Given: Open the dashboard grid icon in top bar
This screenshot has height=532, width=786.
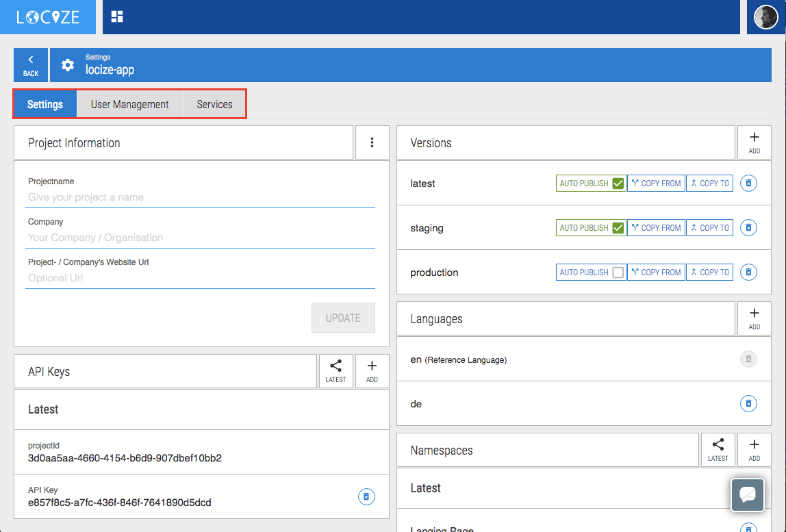Looking at the screenshot, I should click(117, 17).
